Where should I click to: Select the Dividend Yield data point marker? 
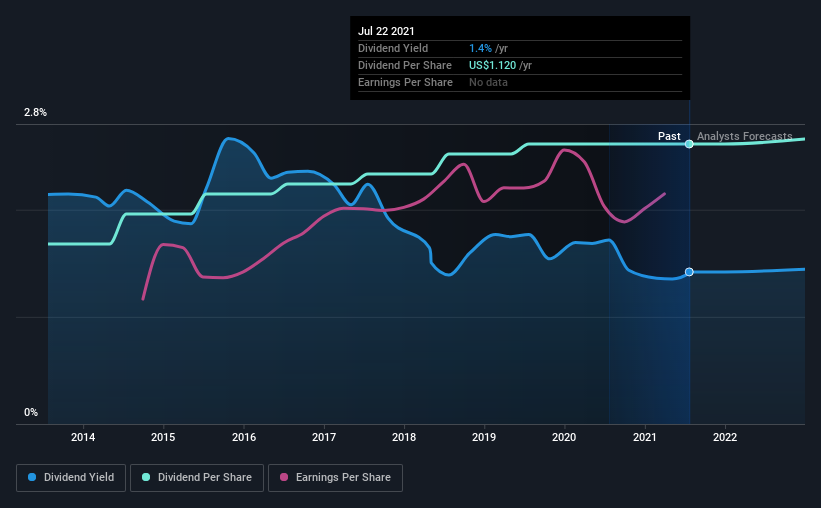[x=689, y=272]
